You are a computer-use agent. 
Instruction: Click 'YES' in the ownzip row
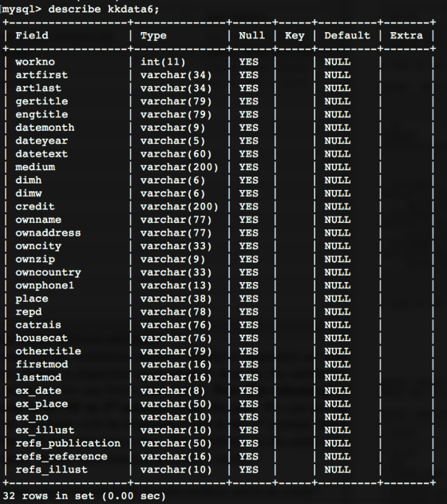coord(248,260)
